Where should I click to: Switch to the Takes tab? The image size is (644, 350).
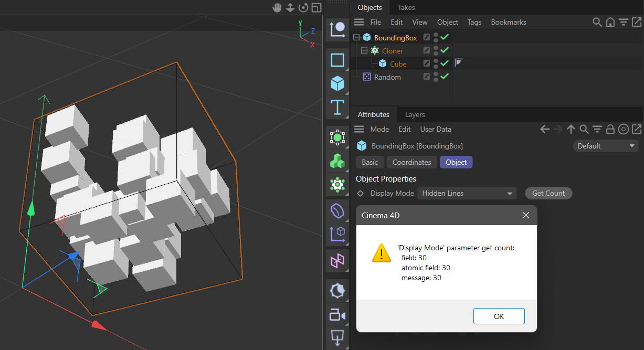[406, 7]
